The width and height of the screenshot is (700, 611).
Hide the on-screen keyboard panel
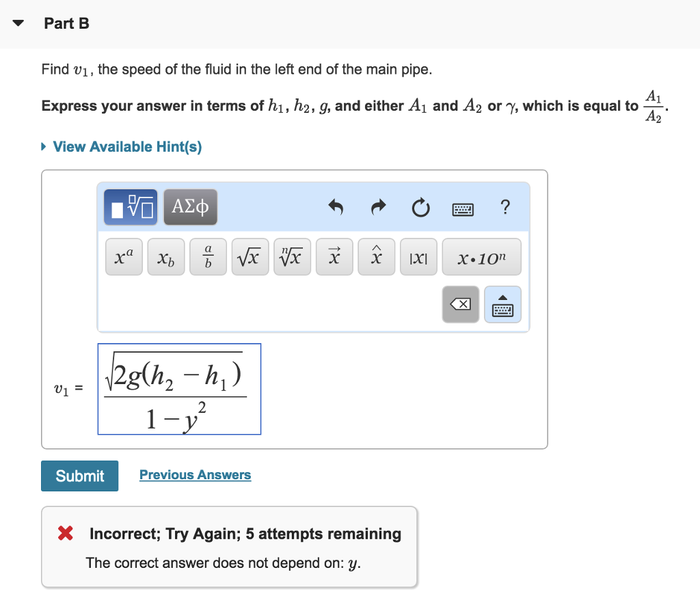502,304
